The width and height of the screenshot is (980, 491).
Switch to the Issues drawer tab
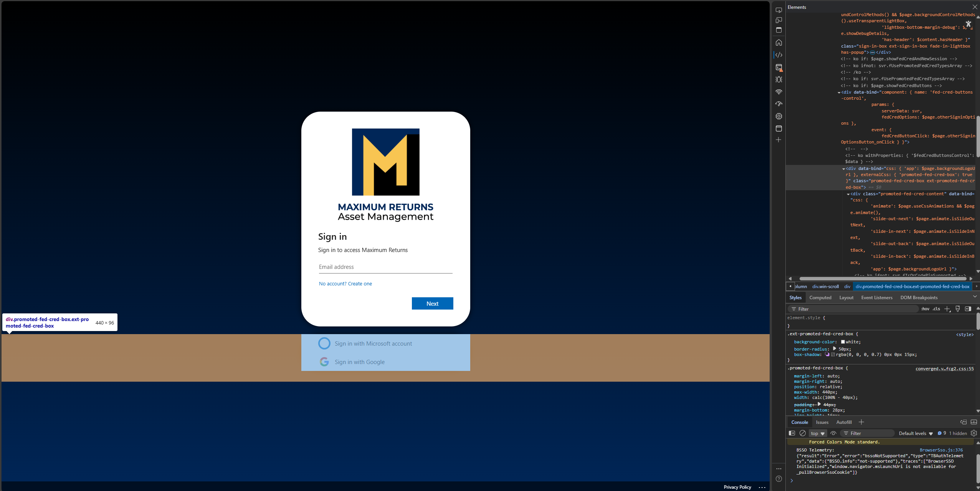click(822, 422)
